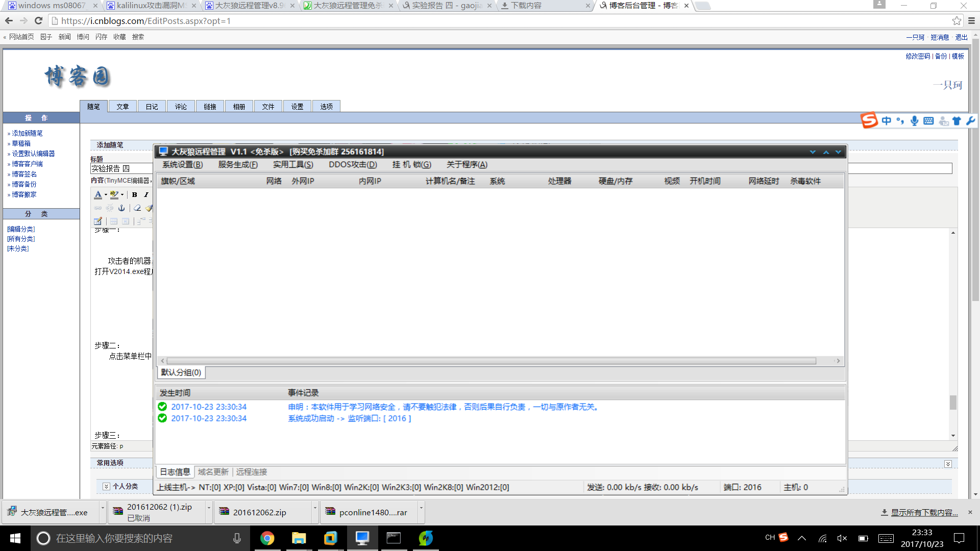Go back in browser history
This screenshot has height=551, width=980.
[9, 21]
